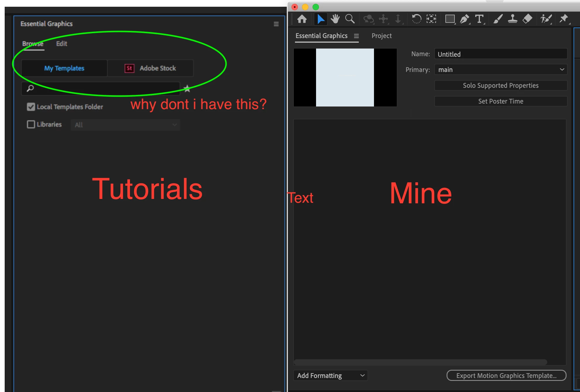Select the Zoom magnifier tool
580x392 pixels.
tap(350, 19)
